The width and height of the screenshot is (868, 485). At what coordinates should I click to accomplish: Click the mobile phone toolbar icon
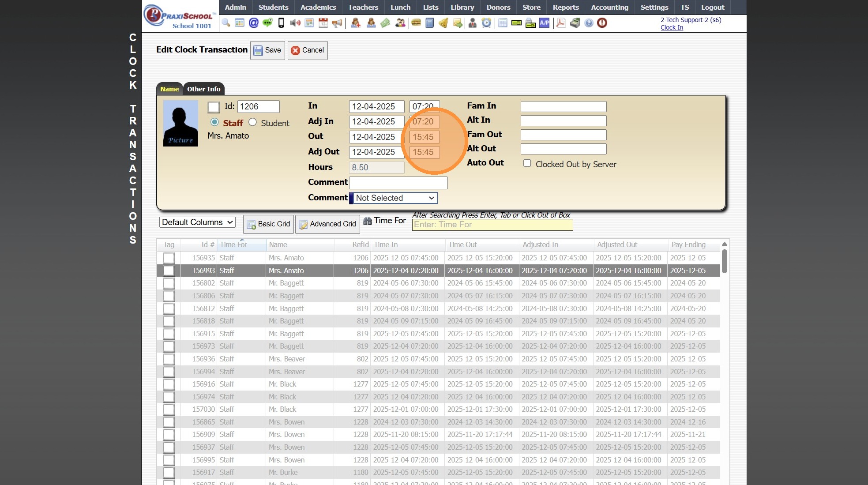click(x=281, y=23)
